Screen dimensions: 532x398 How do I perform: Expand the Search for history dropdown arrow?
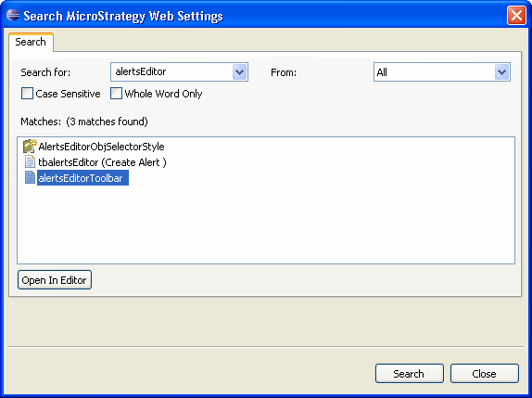239,72
